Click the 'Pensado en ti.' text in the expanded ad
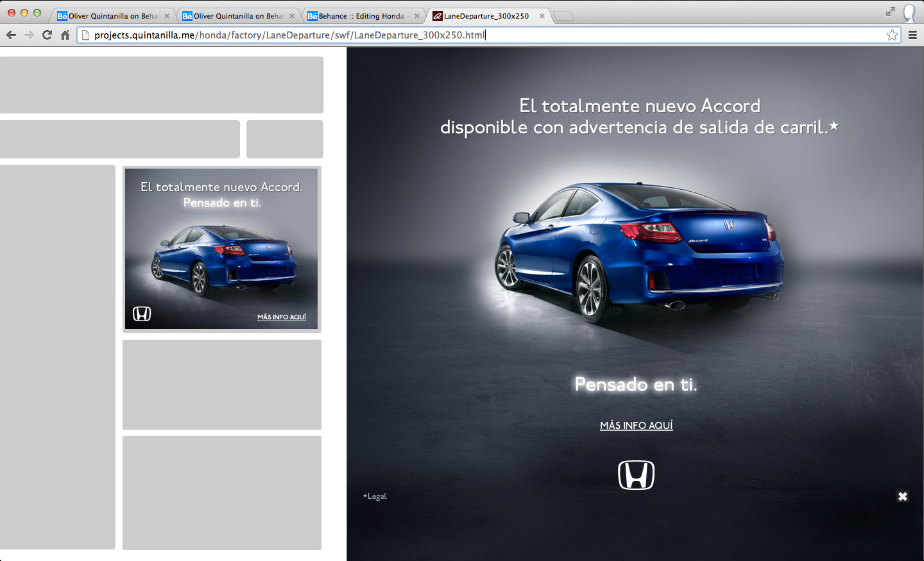This screenshot has height=561, width=924. (x=636, y=384)
